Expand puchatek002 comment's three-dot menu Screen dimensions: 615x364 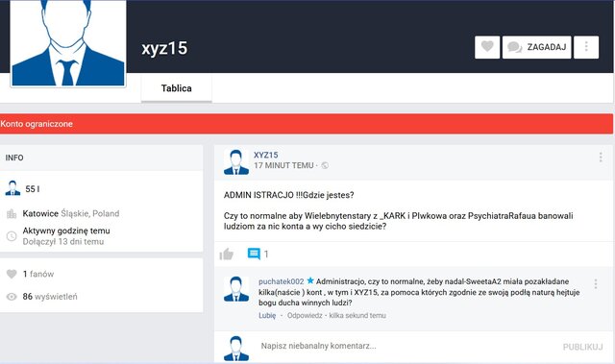596,284
